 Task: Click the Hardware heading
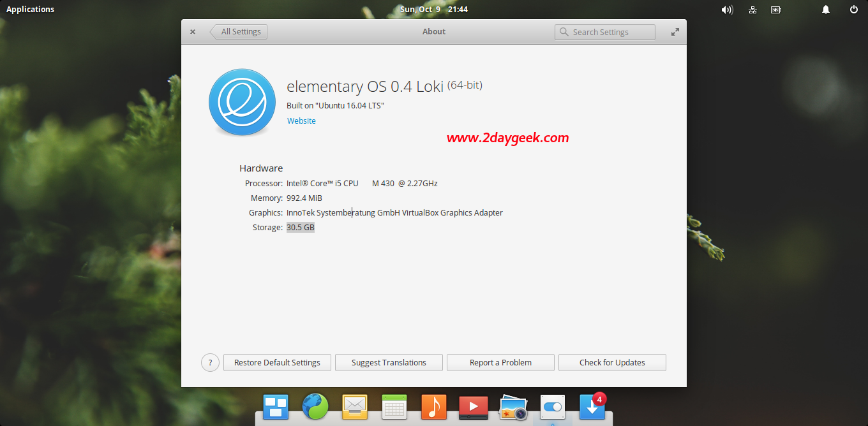261,168
